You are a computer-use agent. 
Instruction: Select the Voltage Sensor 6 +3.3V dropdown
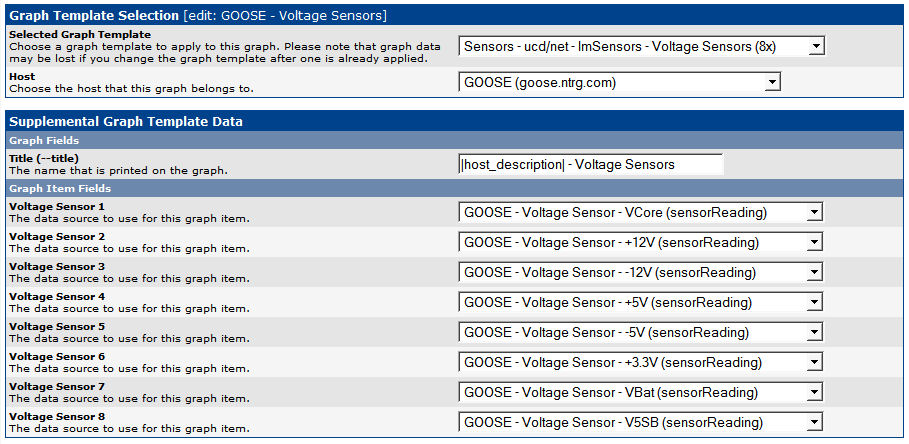coord(641,362)
